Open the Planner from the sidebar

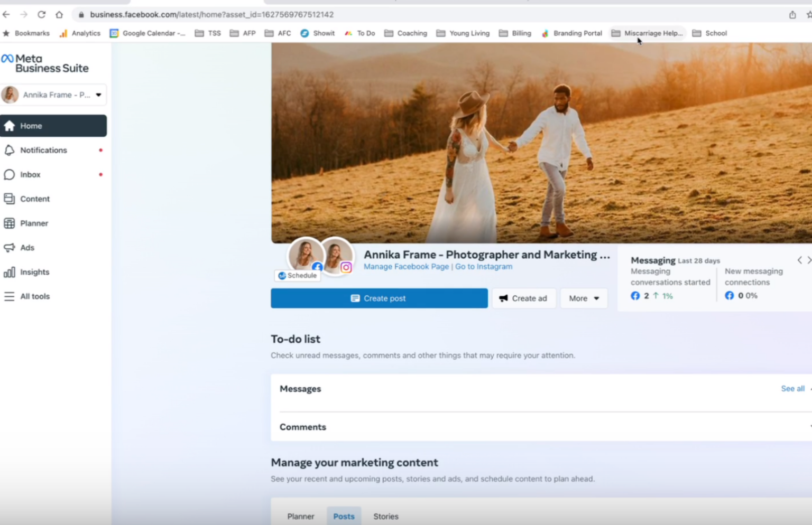[x=33, y=223]
